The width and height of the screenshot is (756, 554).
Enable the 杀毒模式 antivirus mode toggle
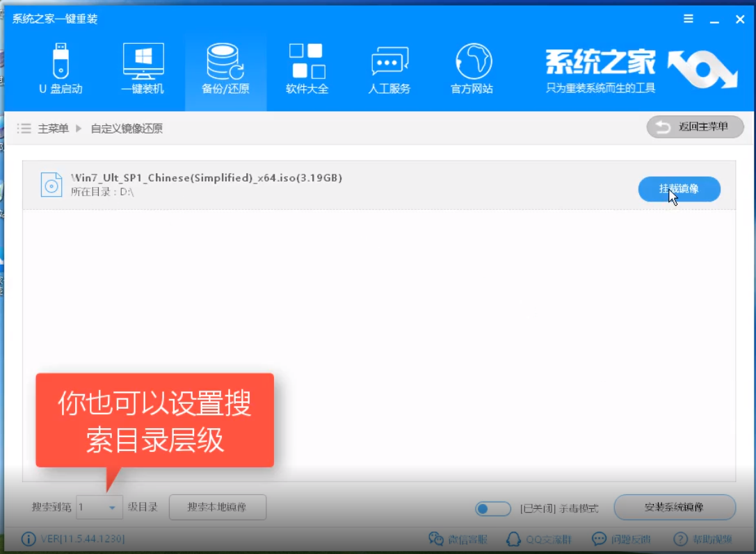(492, 508)
